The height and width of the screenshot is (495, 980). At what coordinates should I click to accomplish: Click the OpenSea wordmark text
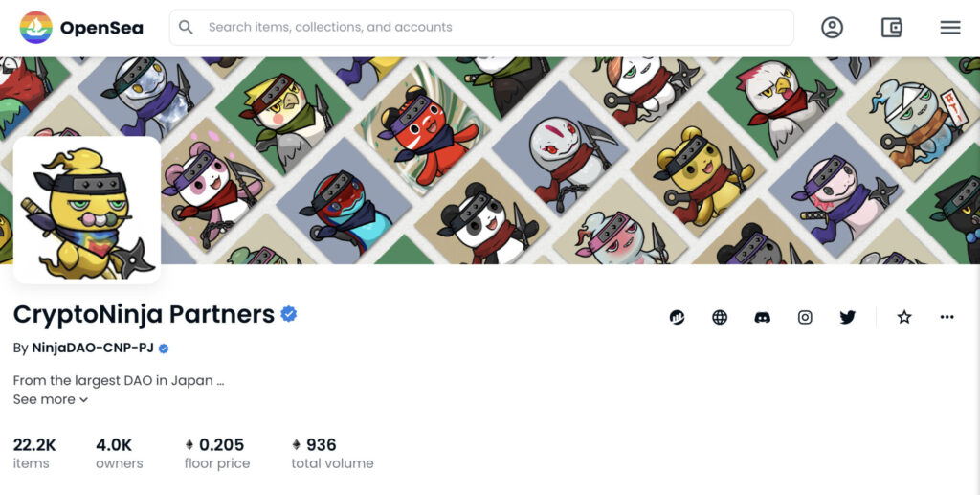101,28
